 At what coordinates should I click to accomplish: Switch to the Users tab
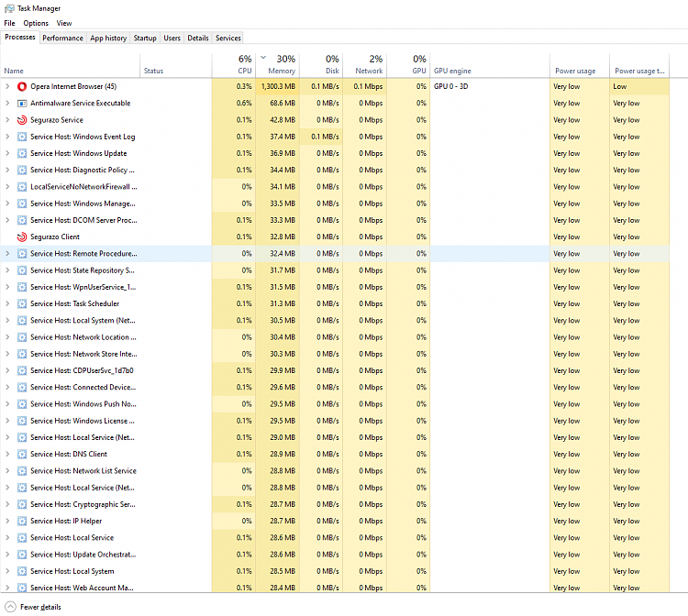(172, 38)
